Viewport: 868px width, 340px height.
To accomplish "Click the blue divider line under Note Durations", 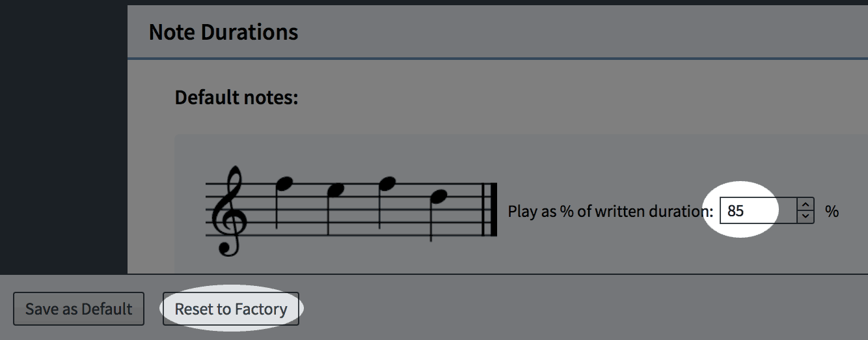I will click(498, 59).
